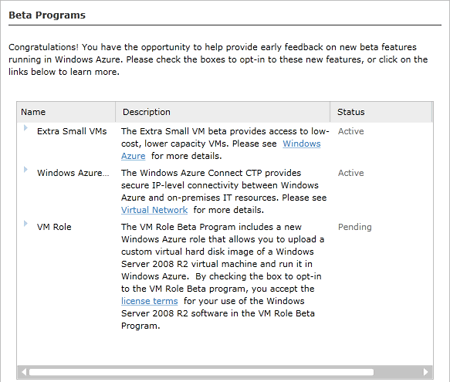Screen dimensions: 450x382
Task: Click the scroll left arrow icon
Action: coord(24,372)
